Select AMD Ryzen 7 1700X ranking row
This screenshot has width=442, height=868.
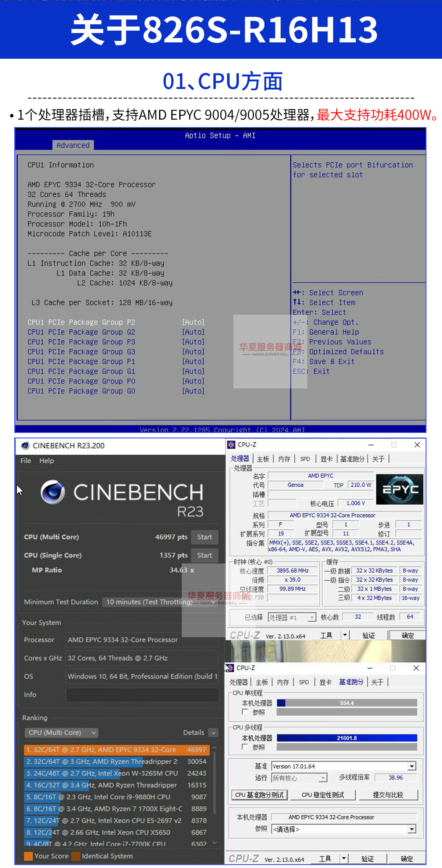[x=117, y=808]
